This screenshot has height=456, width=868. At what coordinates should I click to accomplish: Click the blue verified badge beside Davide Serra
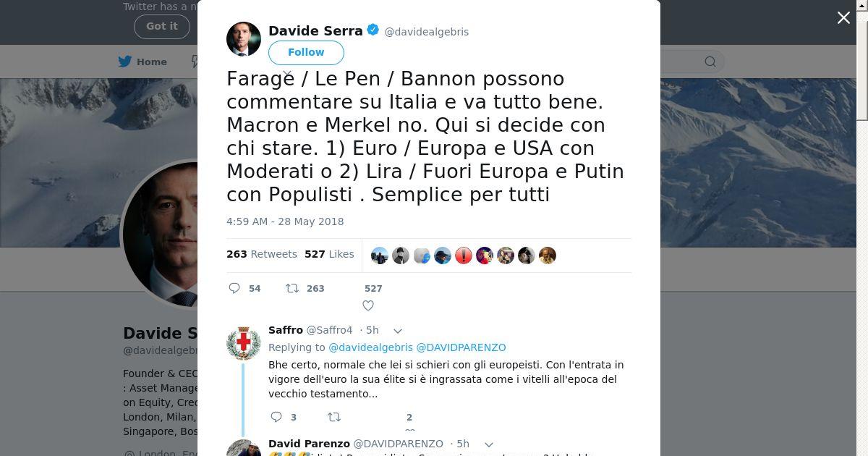[373, 30]
